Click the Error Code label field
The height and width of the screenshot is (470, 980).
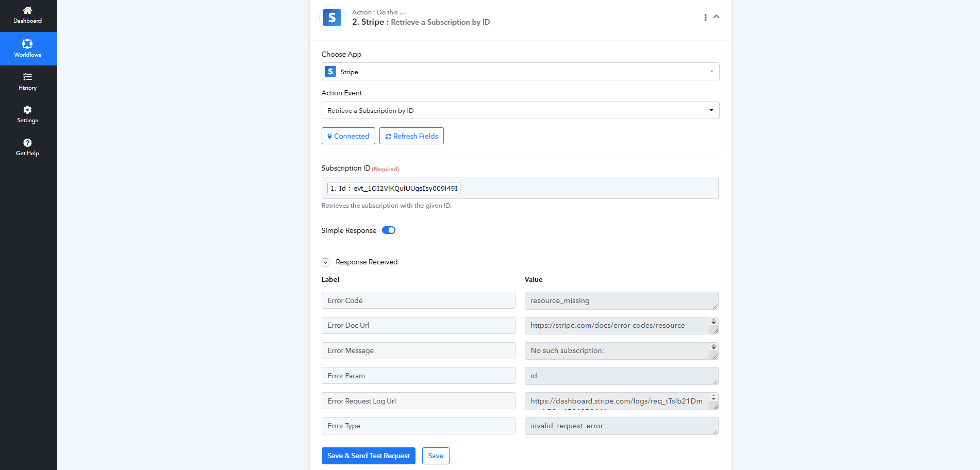tap(418, 300)
